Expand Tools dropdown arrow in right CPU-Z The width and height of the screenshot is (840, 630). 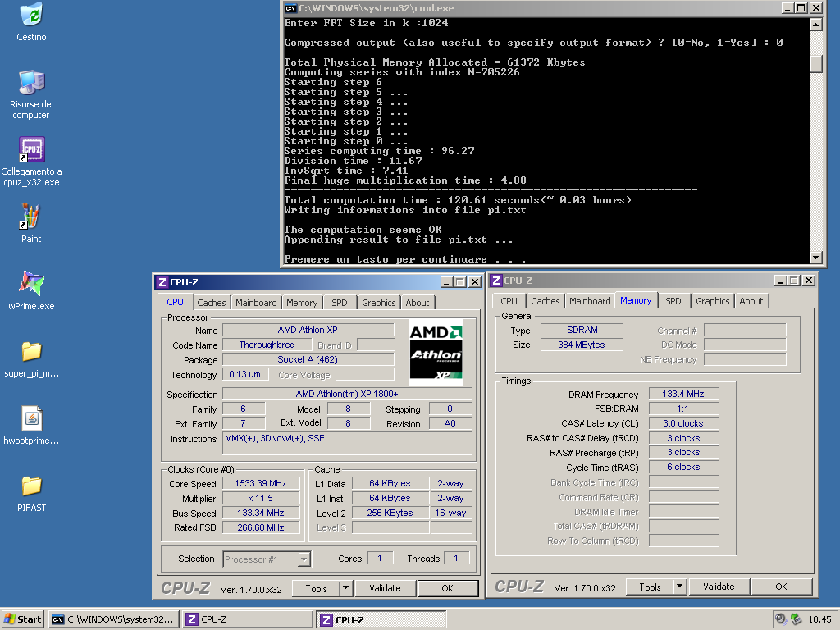click(x=680, y=587)
